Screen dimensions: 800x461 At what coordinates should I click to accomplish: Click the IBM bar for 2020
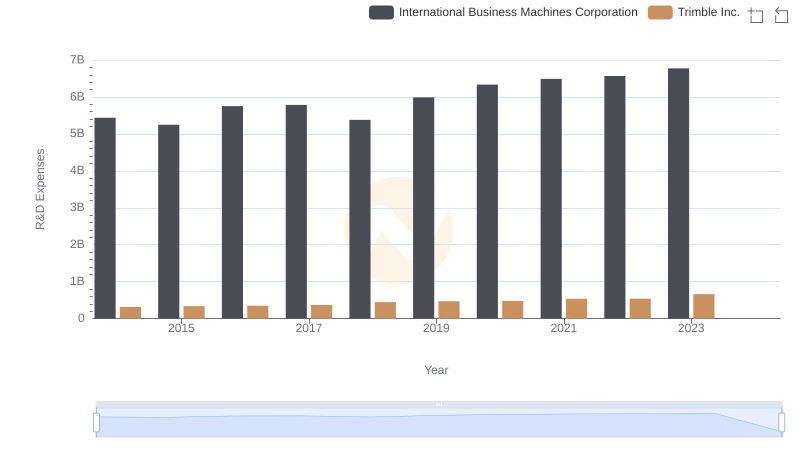pyautogui.click(x=487, y=201)
